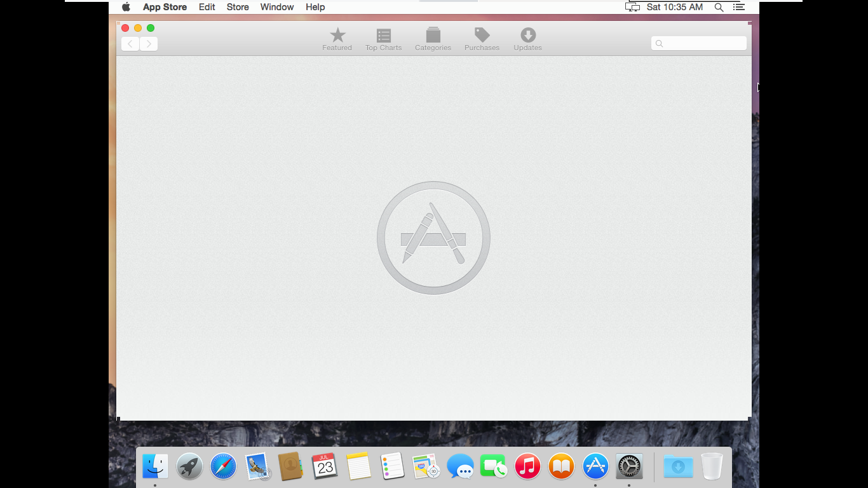
Task: Click the forward navigation arrow
Action: coord(149,44)
